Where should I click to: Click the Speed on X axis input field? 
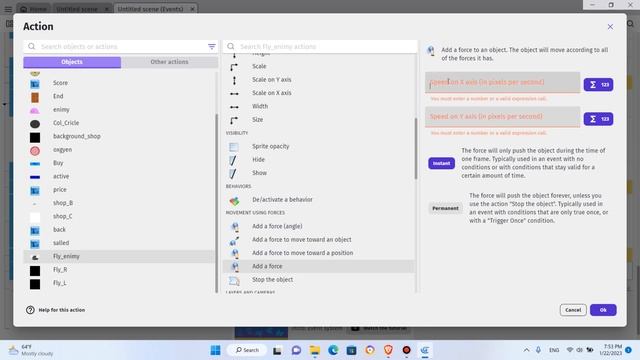502,82
